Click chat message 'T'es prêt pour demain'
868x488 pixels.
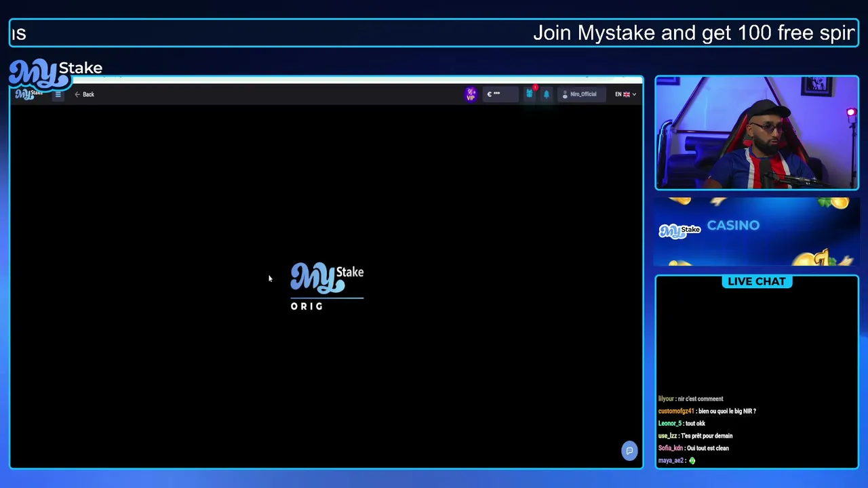[x=707, y=436]
